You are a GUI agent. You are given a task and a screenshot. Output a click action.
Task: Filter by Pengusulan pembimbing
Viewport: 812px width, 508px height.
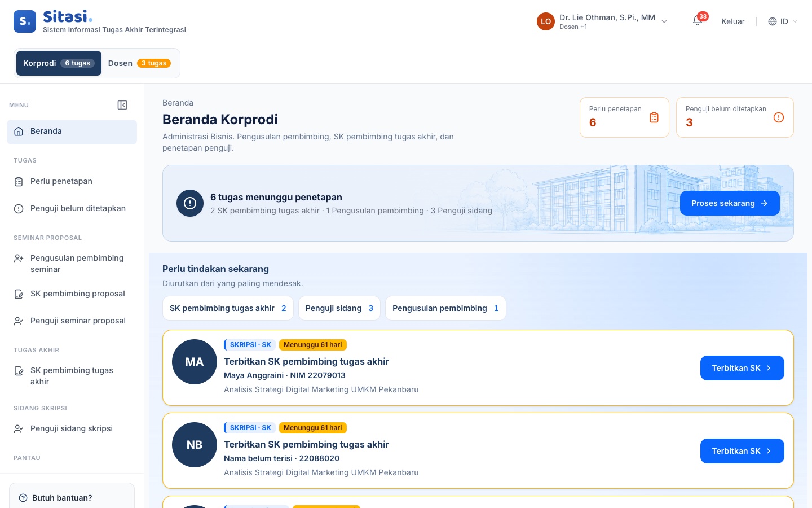click(x=445, y=308)
